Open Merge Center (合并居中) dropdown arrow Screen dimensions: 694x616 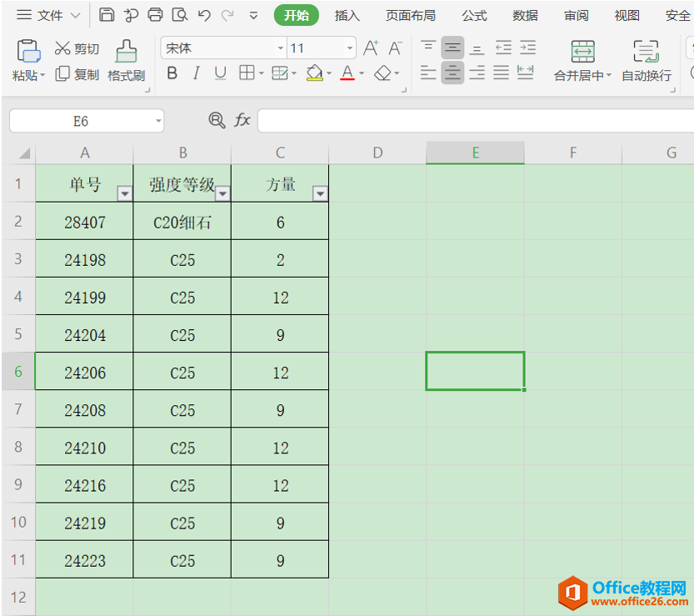click(x=610, y=75)
